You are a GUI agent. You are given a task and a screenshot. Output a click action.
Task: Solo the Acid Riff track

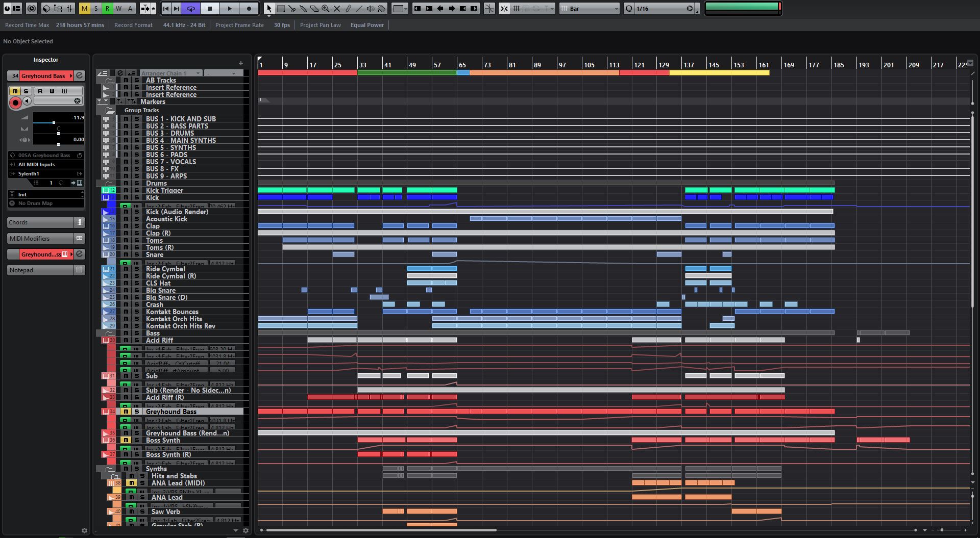click(136, 340)
